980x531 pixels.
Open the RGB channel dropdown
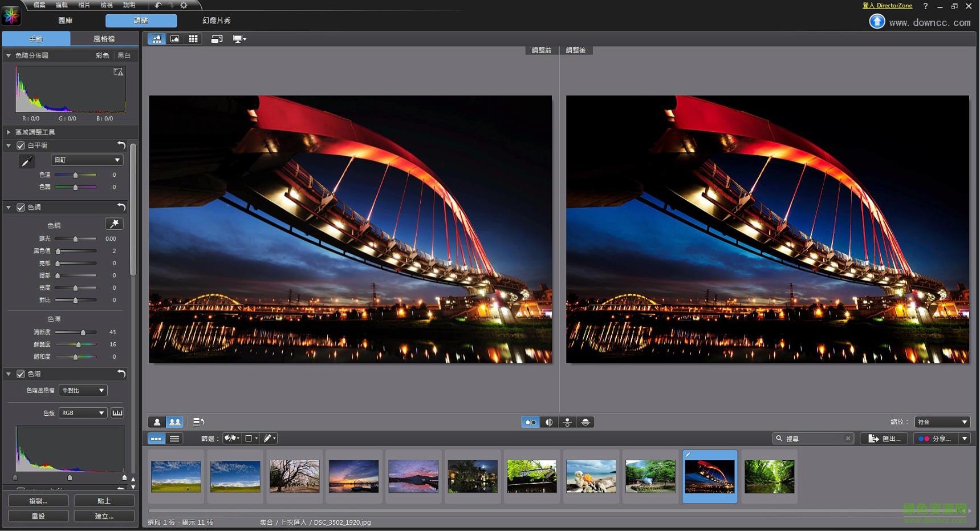pyautogui.click(x=82, y=412)
